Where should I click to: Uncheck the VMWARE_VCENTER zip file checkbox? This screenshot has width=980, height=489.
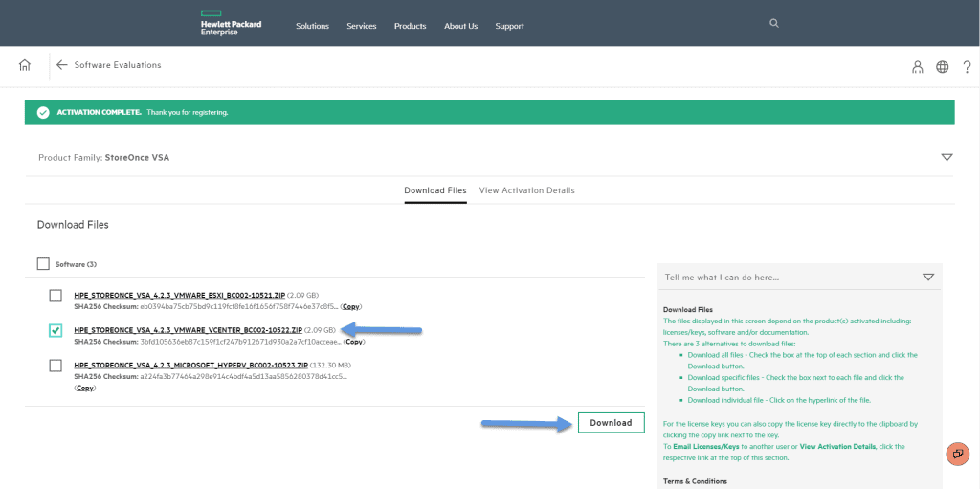[56, 330]
